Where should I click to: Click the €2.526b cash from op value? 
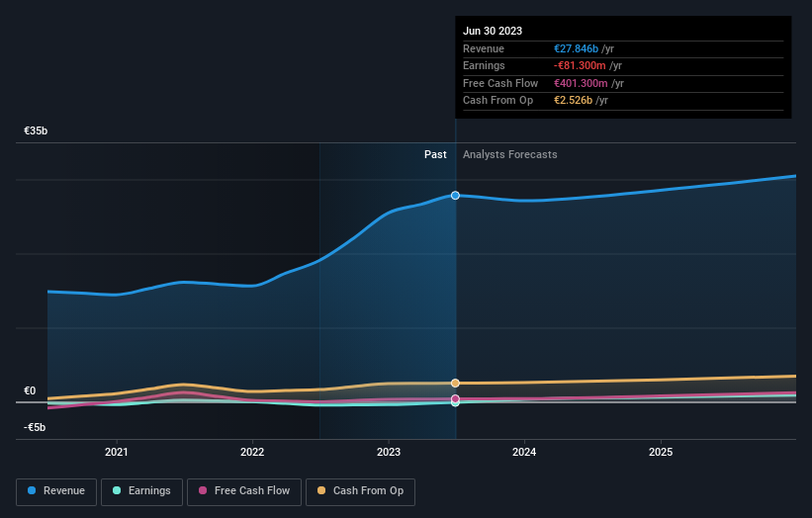pos(573,101)
